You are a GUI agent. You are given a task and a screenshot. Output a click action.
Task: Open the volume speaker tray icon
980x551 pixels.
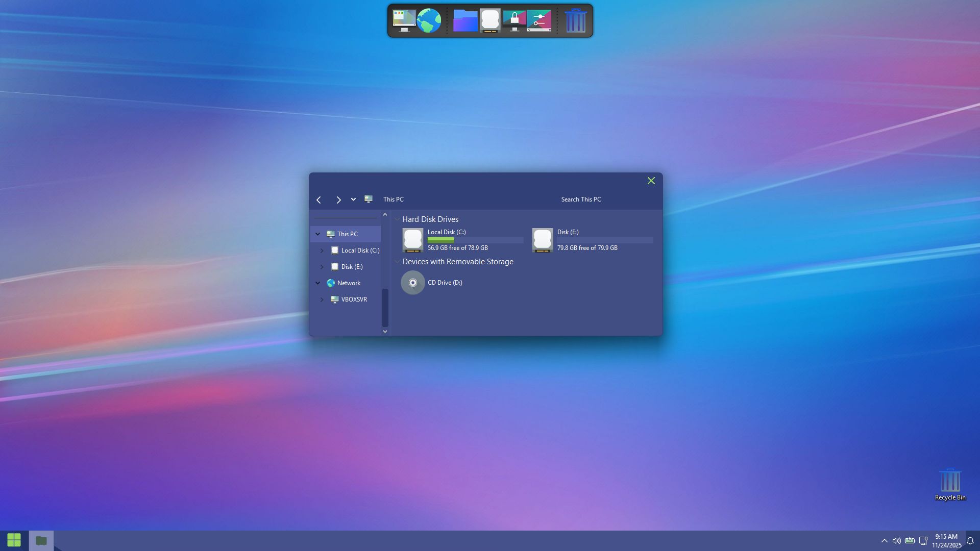point(896,541)
